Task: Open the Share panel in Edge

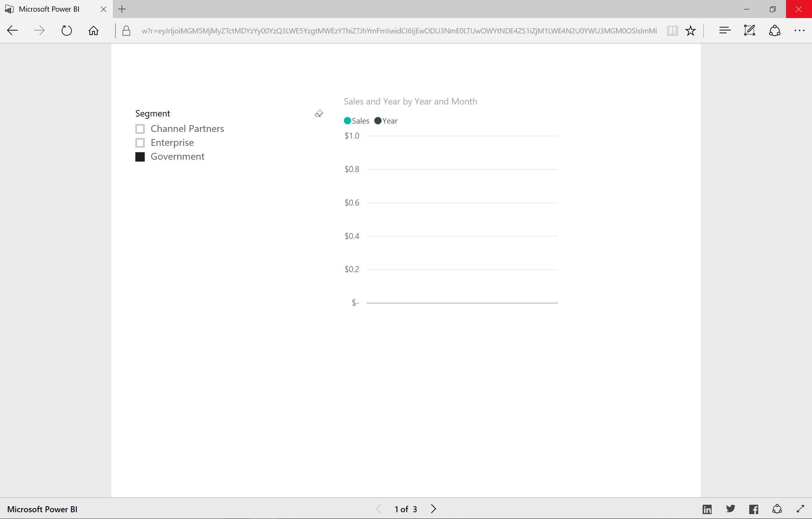Action: [x=775, y=30]
